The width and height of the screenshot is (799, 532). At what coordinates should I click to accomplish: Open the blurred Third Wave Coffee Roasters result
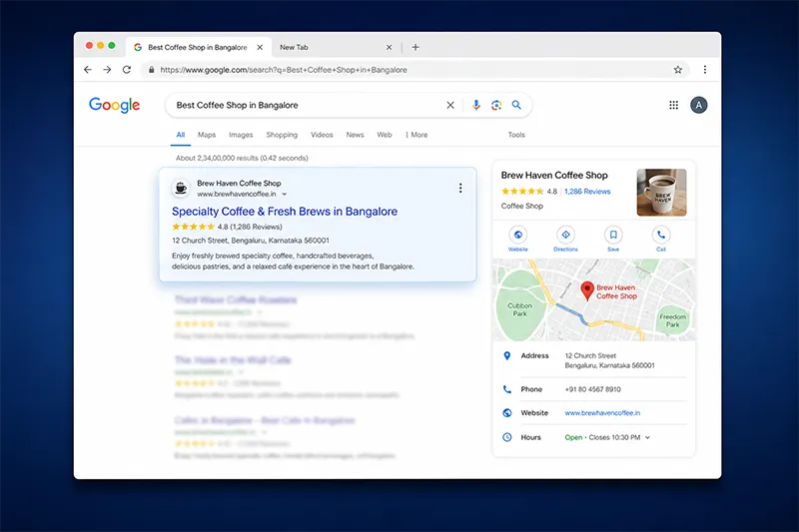click(x=236, y=299)
